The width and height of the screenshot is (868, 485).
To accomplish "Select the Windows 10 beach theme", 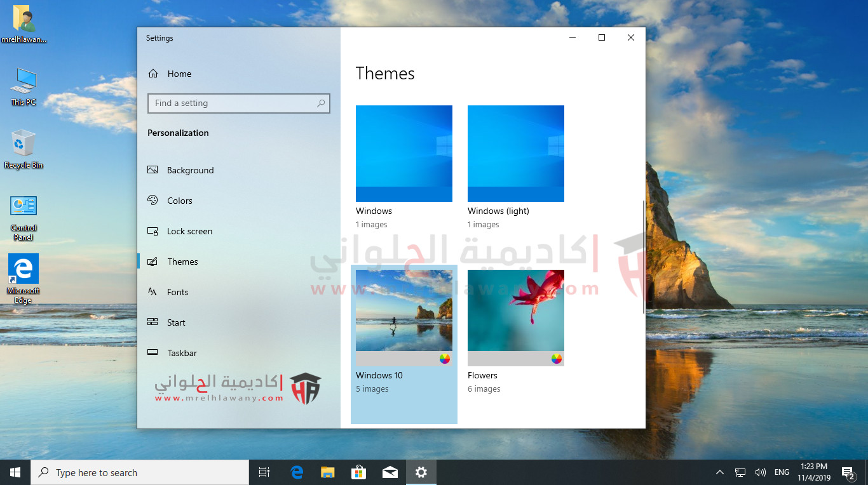I will pos(404,311).
